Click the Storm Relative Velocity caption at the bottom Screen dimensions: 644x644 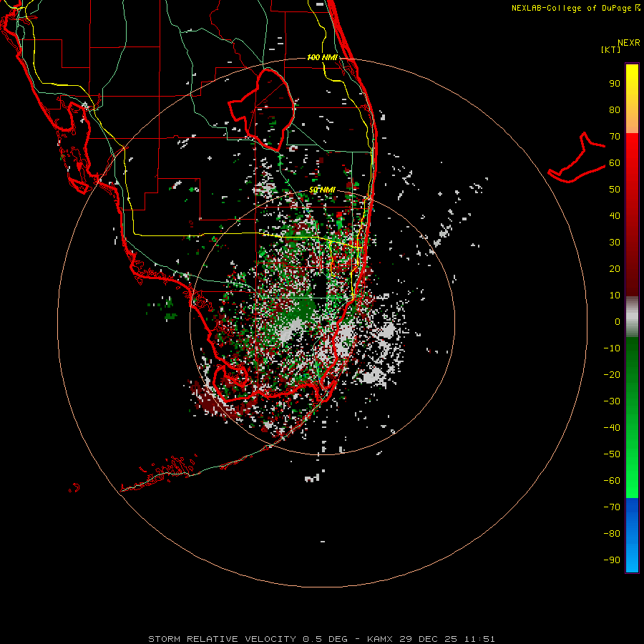pyautogui.click(x=321, y=639)
